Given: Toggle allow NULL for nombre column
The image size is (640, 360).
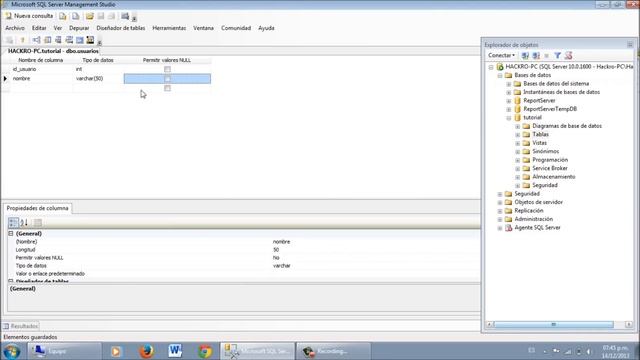Looking at the screenshot, I should (x=167, y=79).
